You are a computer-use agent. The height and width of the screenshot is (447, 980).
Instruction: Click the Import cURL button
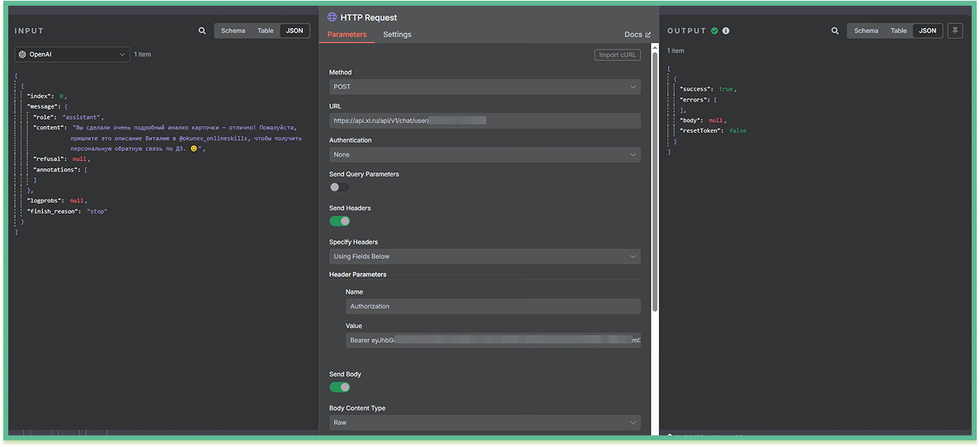617,55
